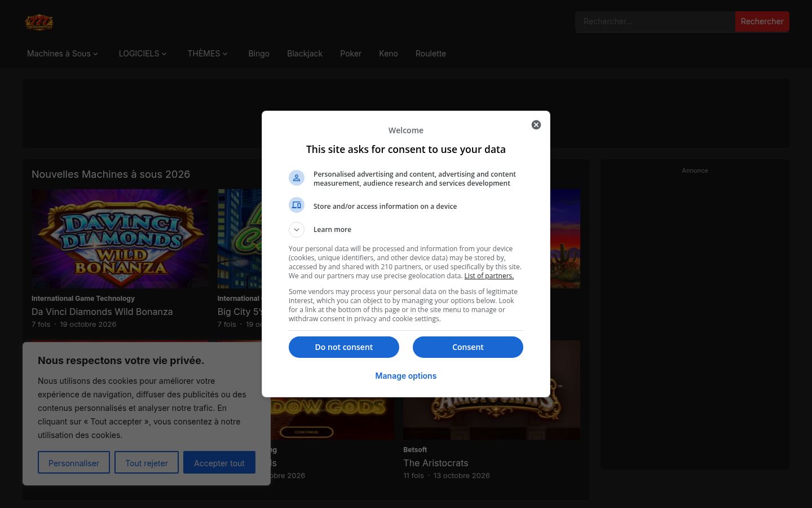Open The Aristocrats game title
The width and height of the screenshot is (812, 508).
(x=436, y=463)
